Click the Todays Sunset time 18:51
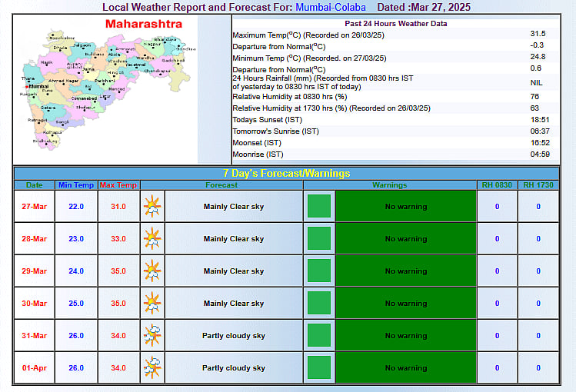The width and height of the screenshot is (576, 392). pos(540,120)
